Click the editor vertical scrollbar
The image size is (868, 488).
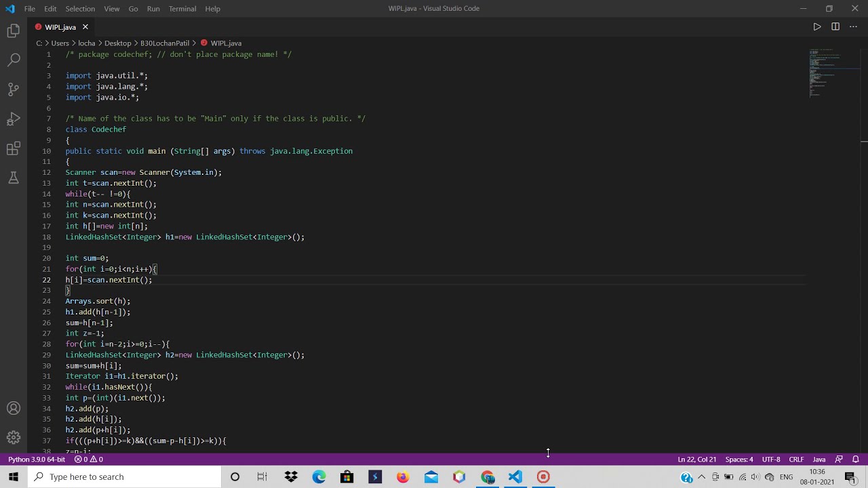pyautogui.click(x=864, y=251)
